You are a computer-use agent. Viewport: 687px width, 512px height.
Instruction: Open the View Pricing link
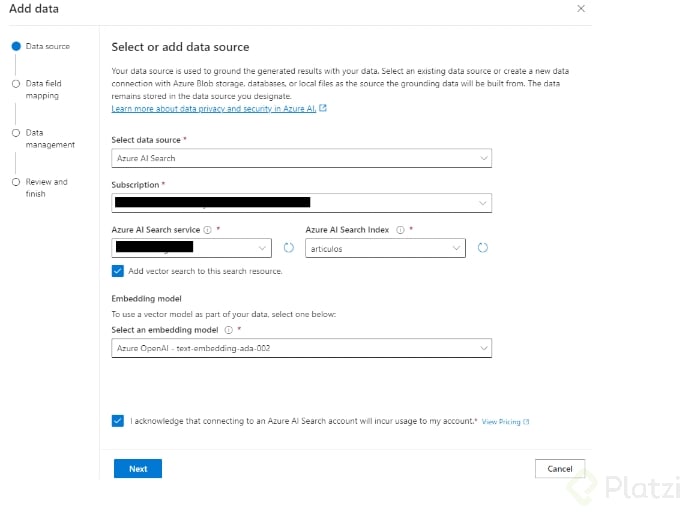coord(500,422)
